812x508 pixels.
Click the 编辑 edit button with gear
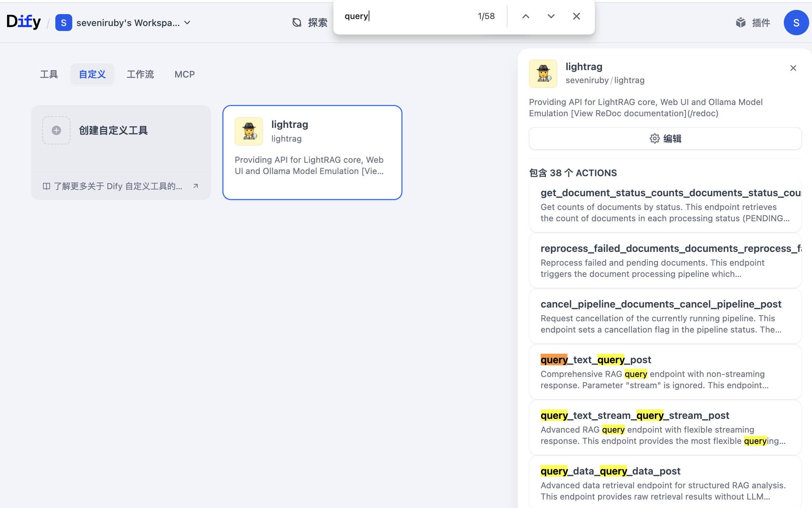[665, 138]
